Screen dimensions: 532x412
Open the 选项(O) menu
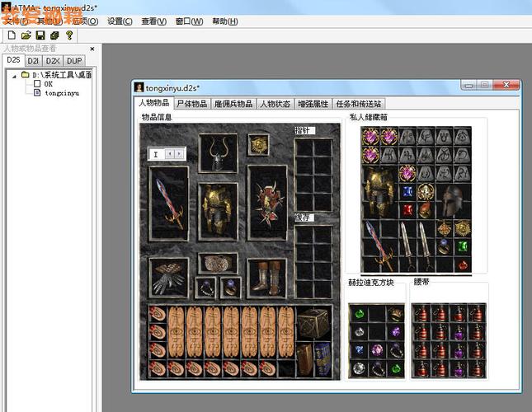point(86,21)
